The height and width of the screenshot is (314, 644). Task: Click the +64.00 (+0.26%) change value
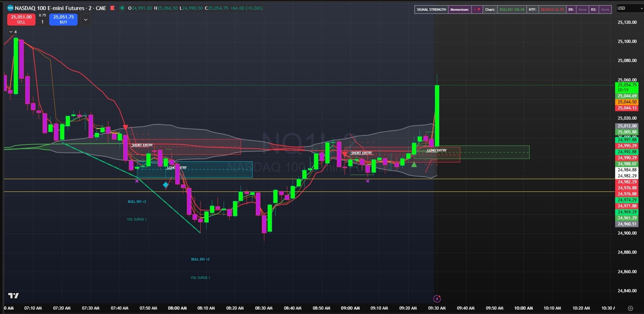pyautogui.click(x=247, y=8)
